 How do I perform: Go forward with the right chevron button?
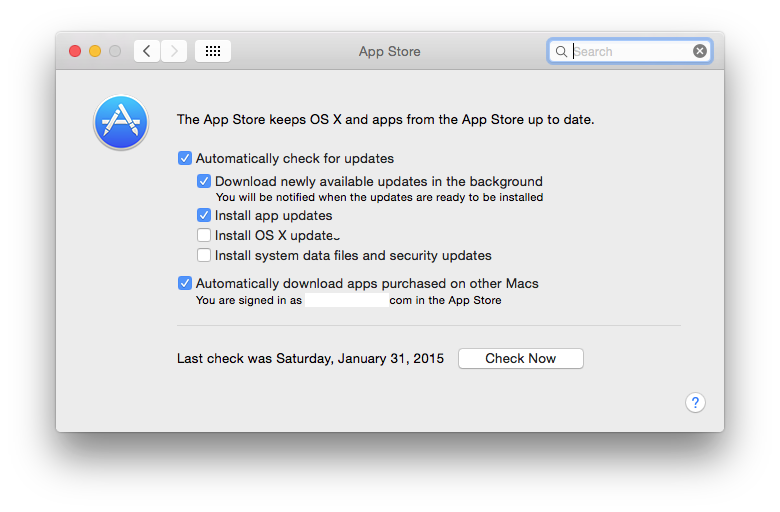(x=174, y=51)
